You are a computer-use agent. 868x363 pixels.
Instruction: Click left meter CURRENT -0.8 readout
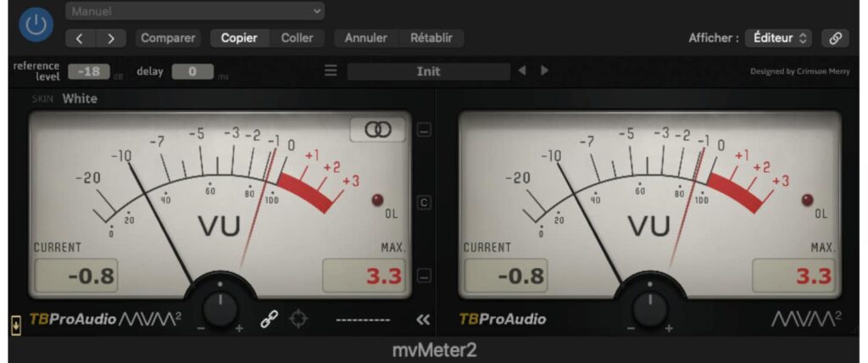(x=76, y=276)
